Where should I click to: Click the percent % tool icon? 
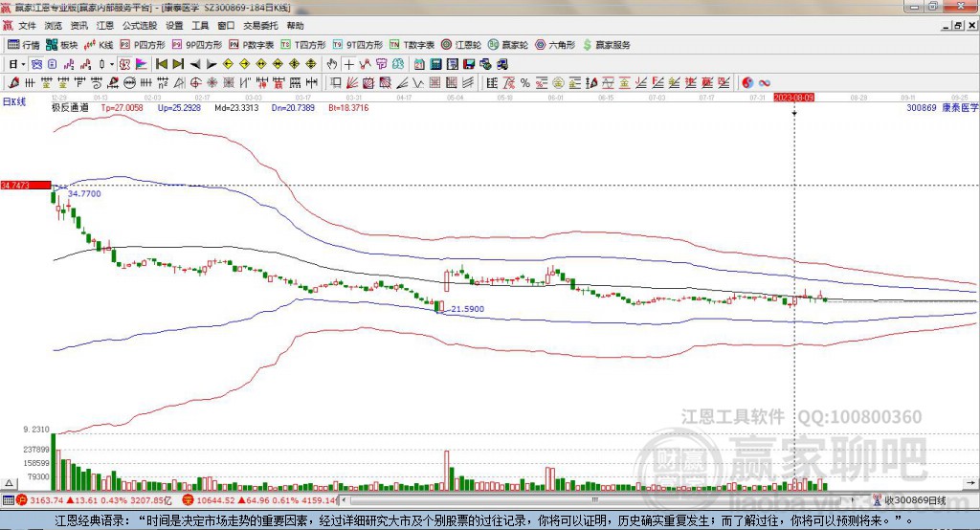[525, 82]
